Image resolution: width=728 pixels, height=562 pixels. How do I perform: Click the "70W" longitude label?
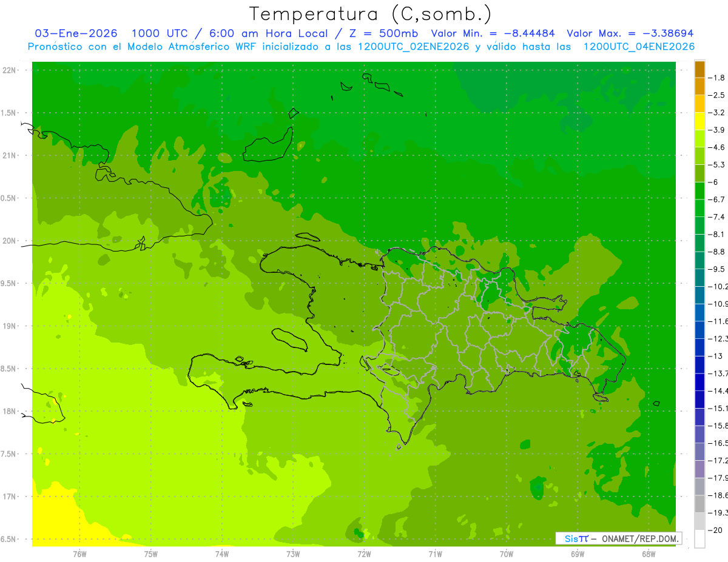tap(507, 554)
